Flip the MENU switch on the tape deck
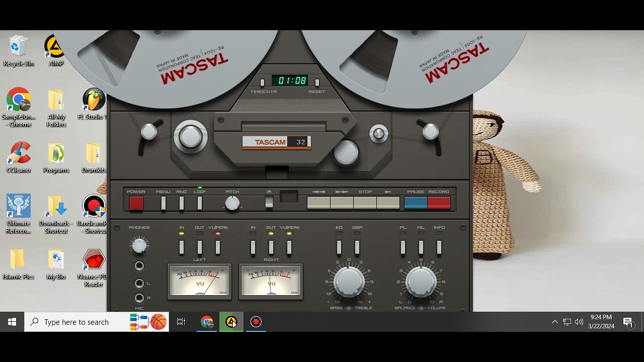 click(x=163, y=203)
